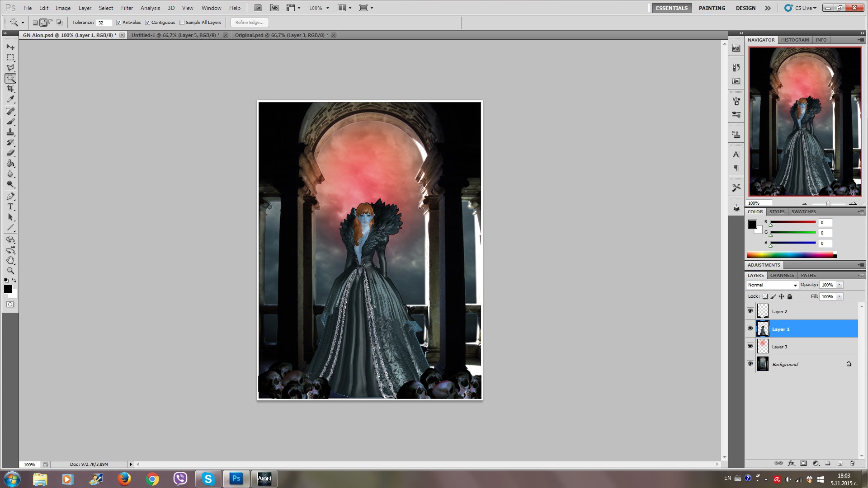
Task: Expand more workspaces chevron
Action: point(768,8)
